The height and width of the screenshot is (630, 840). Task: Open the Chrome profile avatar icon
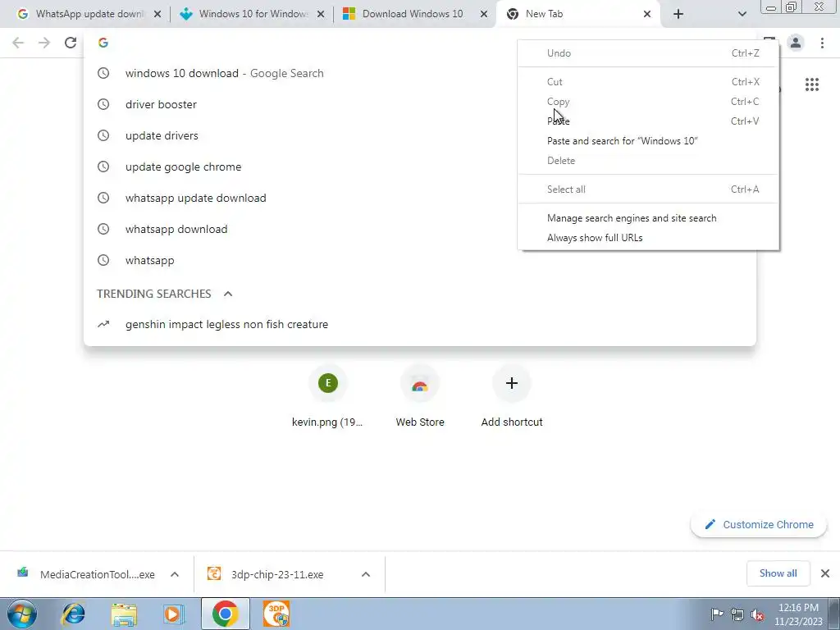(796, 43)
